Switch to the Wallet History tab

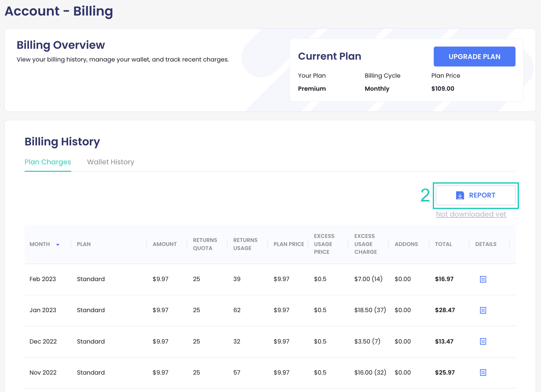110,162
